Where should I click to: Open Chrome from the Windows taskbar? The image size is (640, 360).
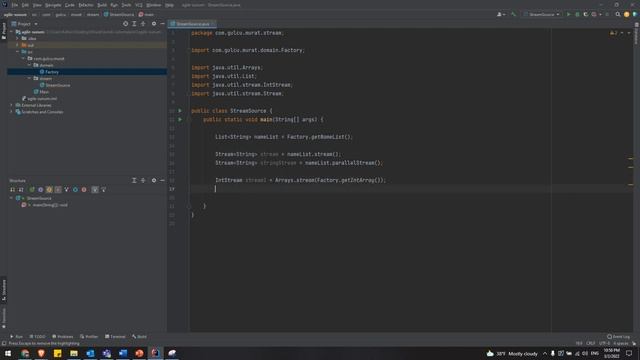click(25, 353)
